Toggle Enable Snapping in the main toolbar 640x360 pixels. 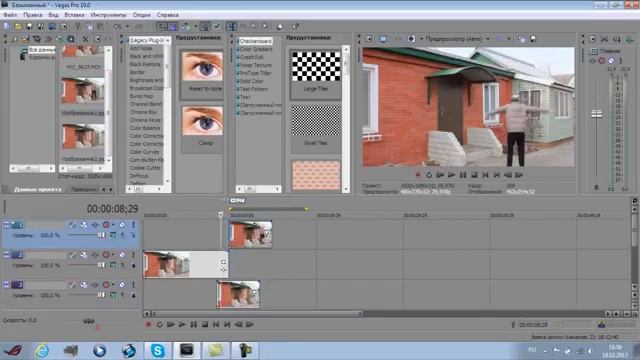(x=162, y=27)
